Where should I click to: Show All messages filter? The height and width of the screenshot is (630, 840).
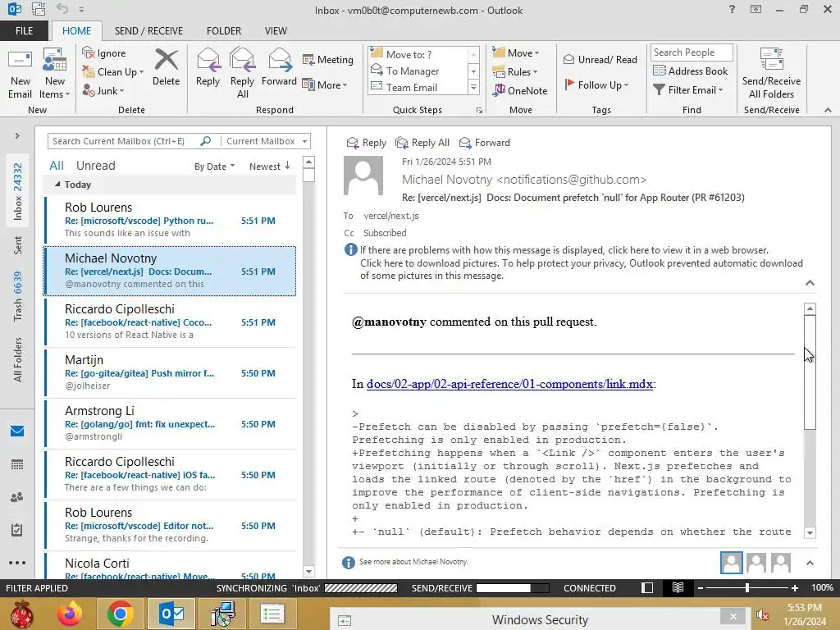[57, 166]
